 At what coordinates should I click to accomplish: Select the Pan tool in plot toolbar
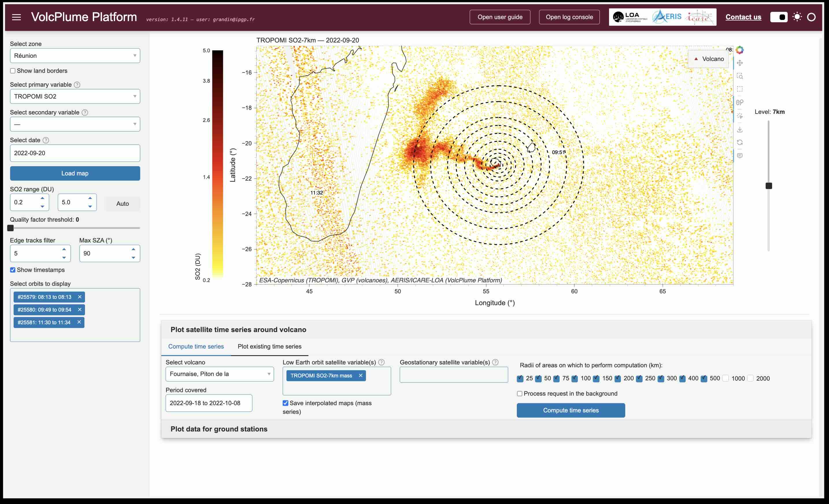coord(739,63)
